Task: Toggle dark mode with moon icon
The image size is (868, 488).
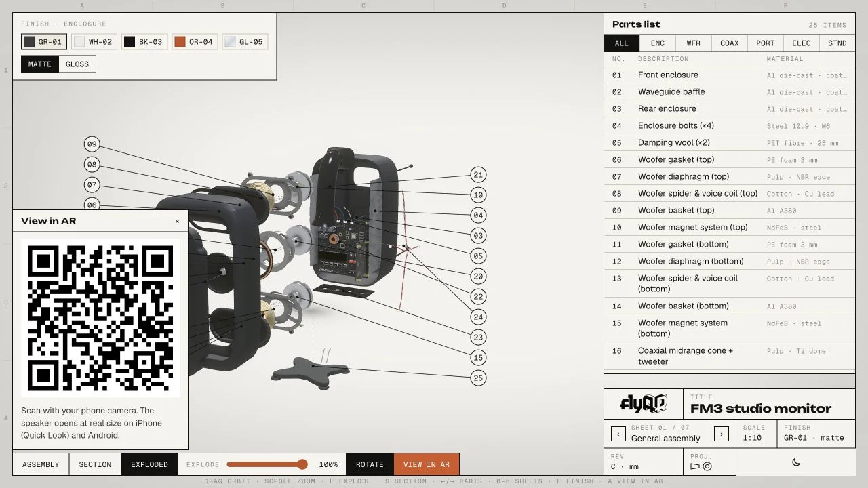Action: tap(796, 462)
